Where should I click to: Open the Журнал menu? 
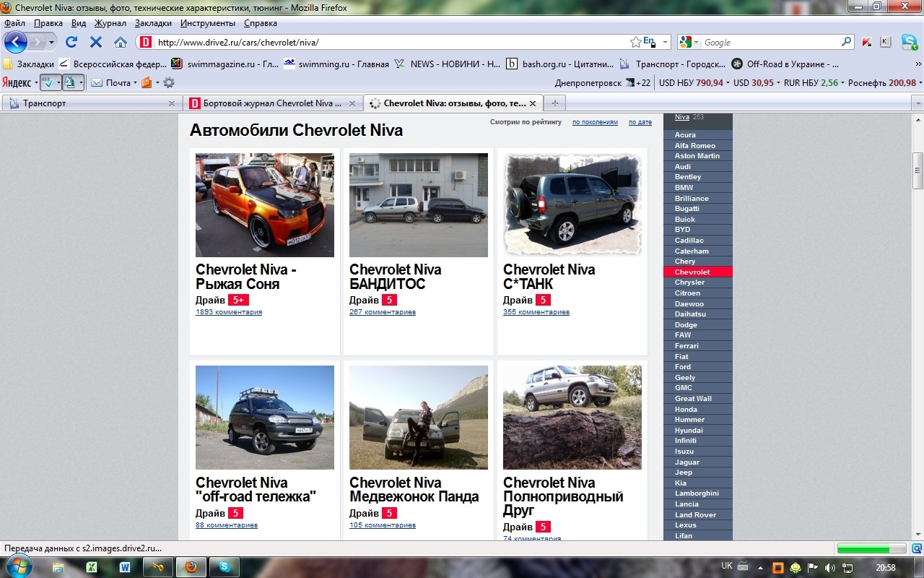coord(110,23)
